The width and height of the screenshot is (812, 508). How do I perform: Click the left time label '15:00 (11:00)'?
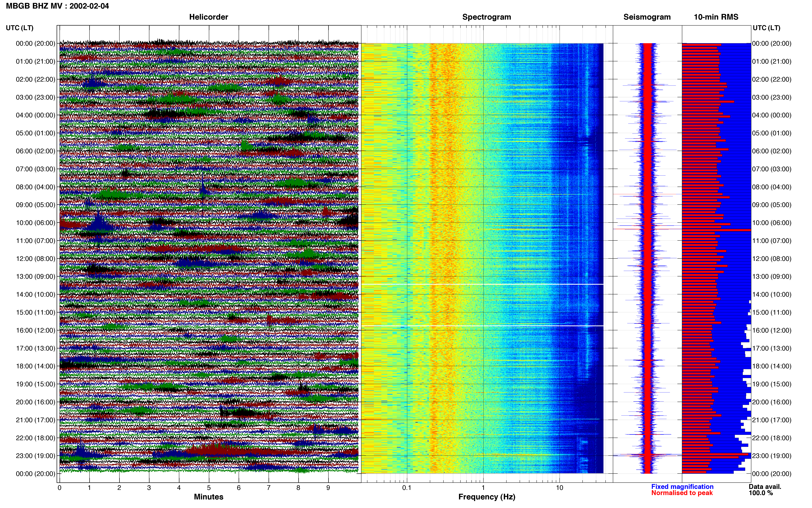click(36, 312)
